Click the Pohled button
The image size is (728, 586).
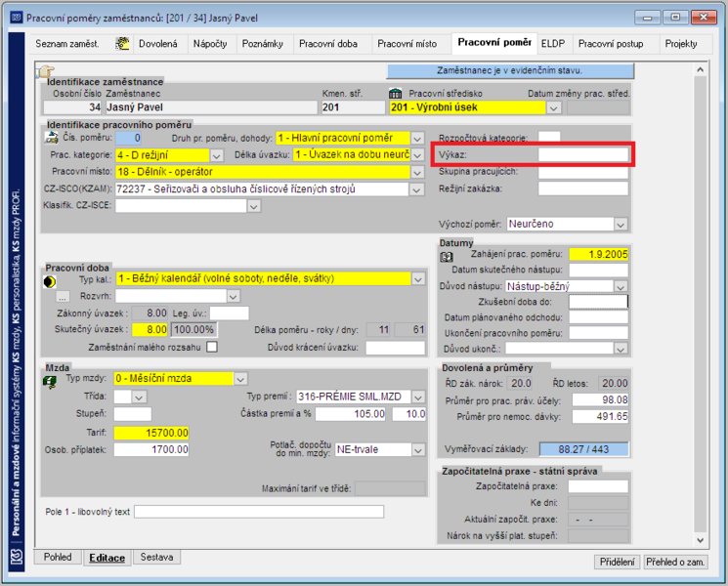pos(58,558)
